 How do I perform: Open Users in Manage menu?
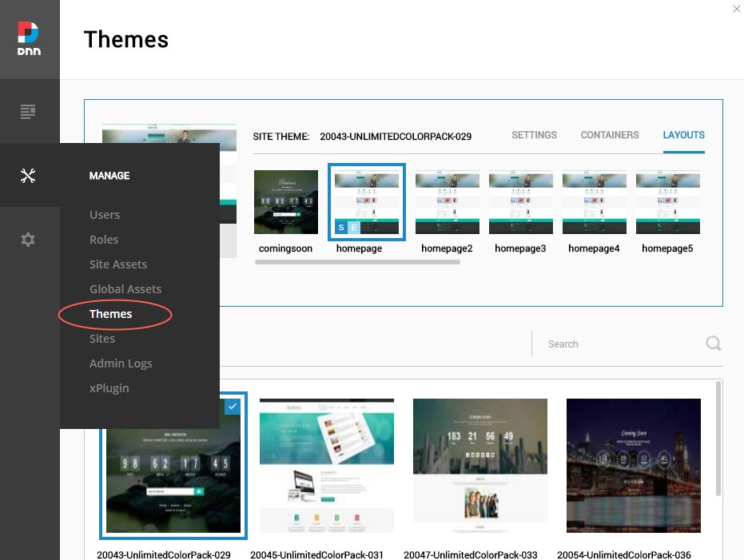[105, 215]
